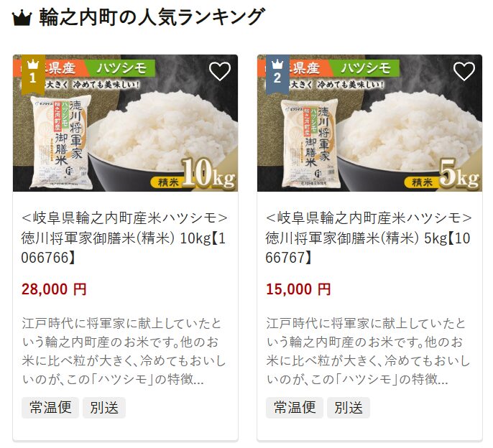Click the 5kg item description text
The height and width of the screenshot is (448, 493).
coord(368,351)
